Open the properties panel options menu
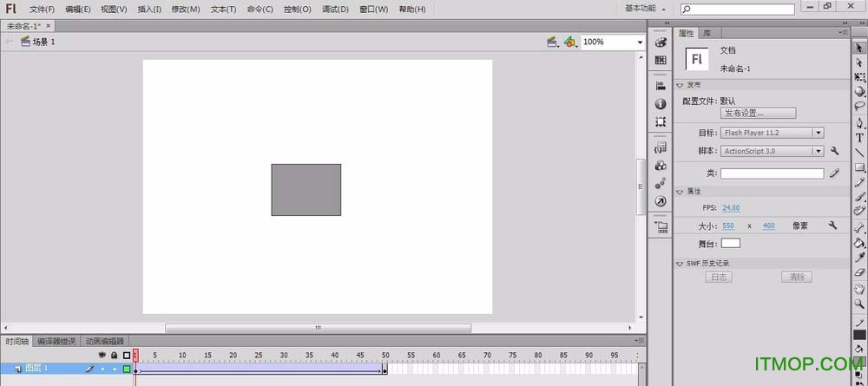The width and height of the screenshot is (868, 386). pos(844,33)
